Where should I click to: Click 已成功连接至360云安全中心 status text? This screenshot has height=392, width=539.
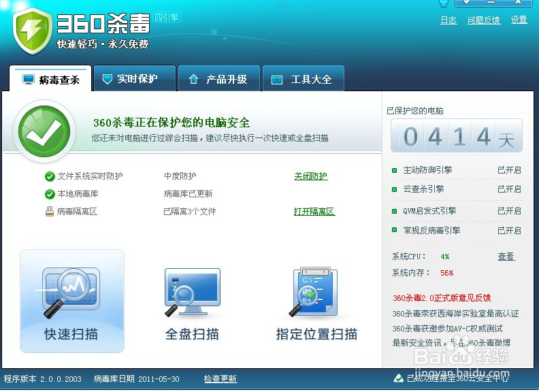458,378
